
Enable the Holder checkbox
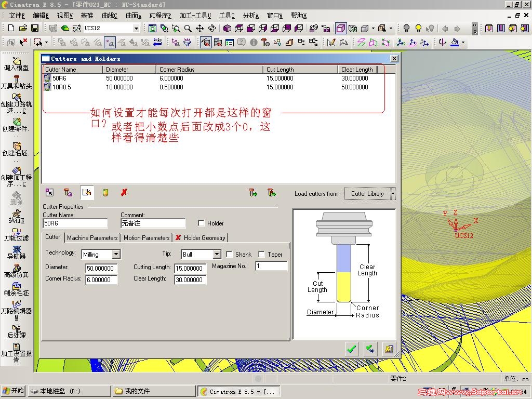[x=201, y=223]
